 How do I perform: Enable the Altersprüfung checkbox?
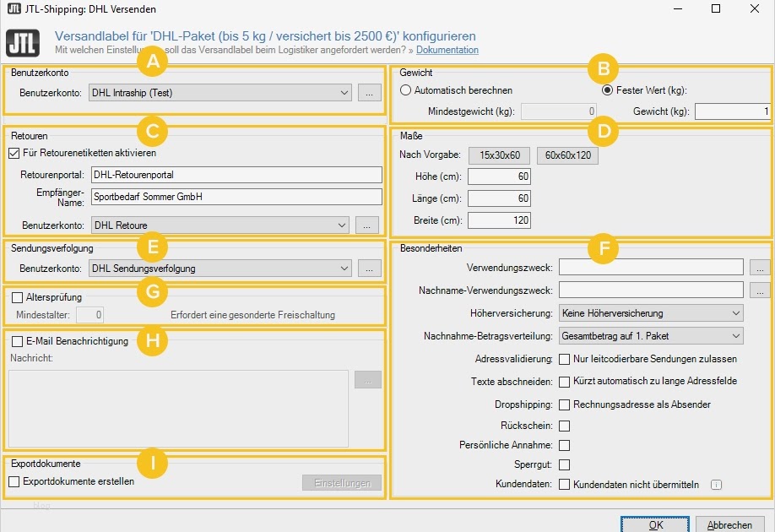pos(17,297)
